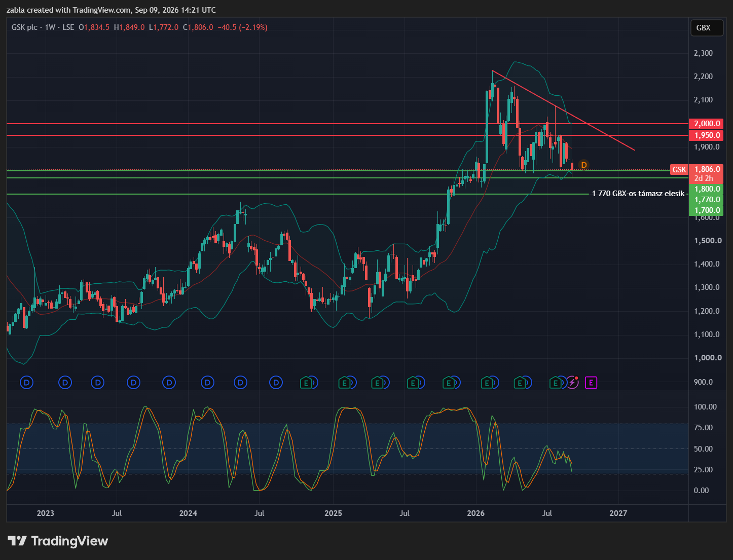Screen dimensions: 733x560
Task: Click the 2026 label on the time axis
Action: 475,513
